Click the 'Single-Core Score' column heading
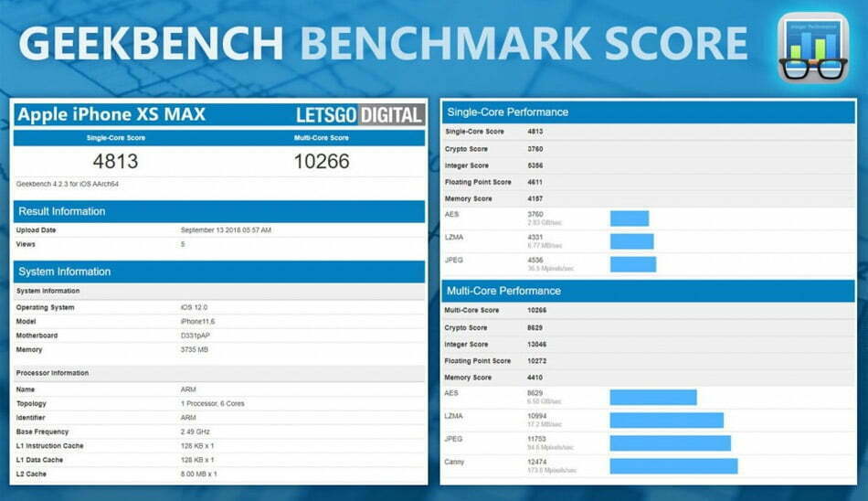Screen dimensions: 868x501 click(116, 138)
